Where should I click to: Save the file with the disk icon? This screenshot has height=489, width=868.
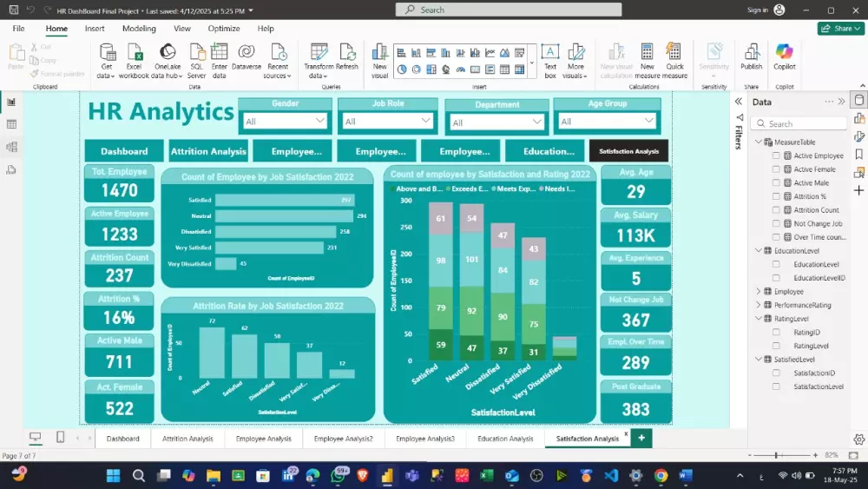pos(14,10)
